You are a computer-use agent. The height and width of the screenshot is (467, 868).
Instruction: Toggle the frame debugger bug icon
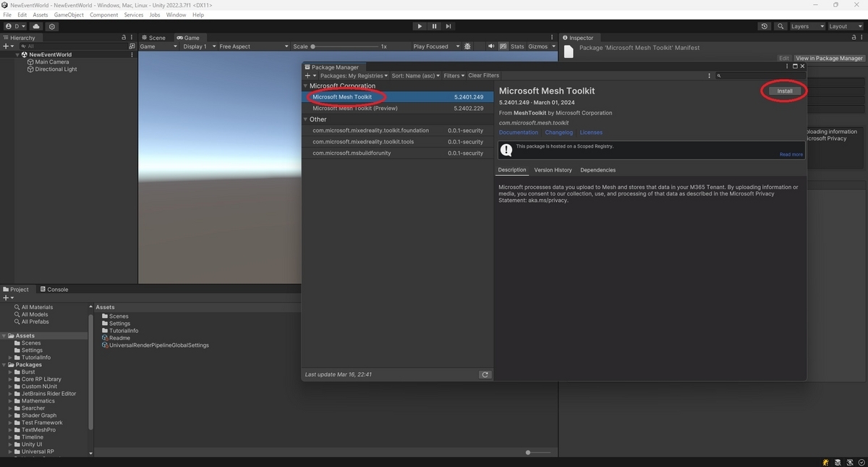point(467,46)
